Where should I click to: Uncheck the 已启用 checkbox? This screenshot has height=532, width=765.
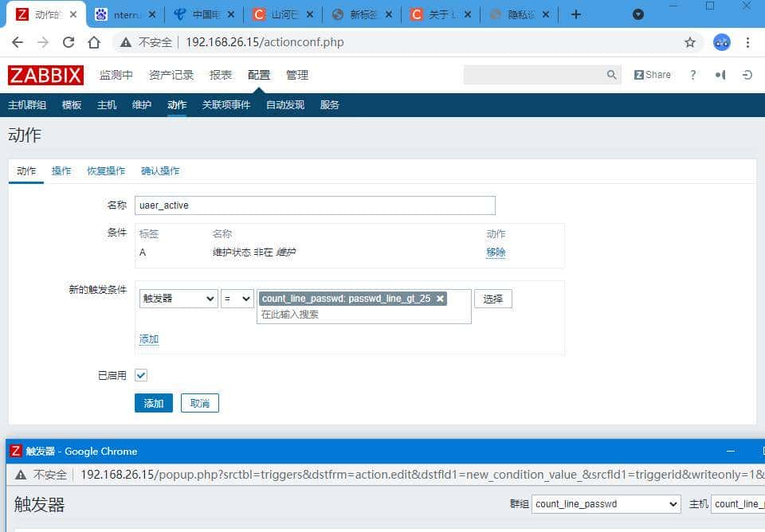tap(141, 374)
